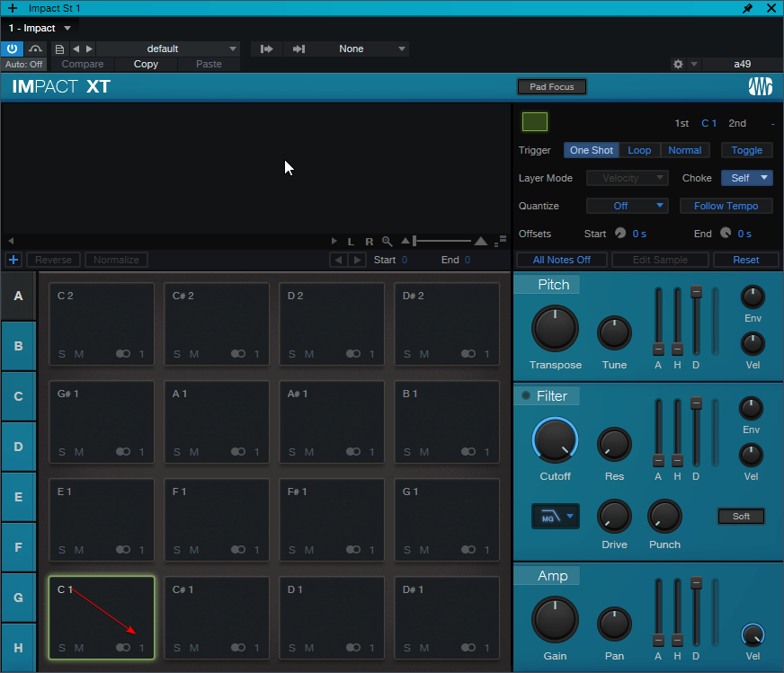
Task: Go to next preset arrow
Action: (90, 49)
